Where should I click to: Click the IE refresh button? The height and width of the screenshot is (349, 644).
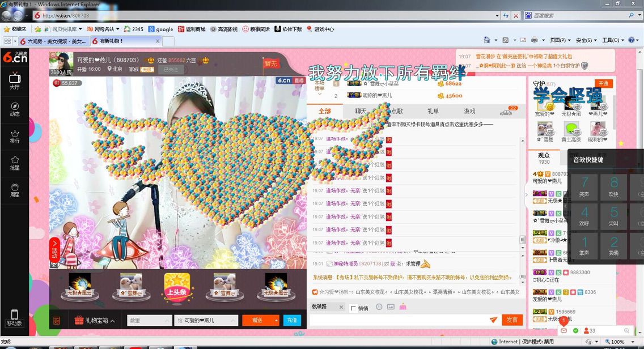pos(506,16)
